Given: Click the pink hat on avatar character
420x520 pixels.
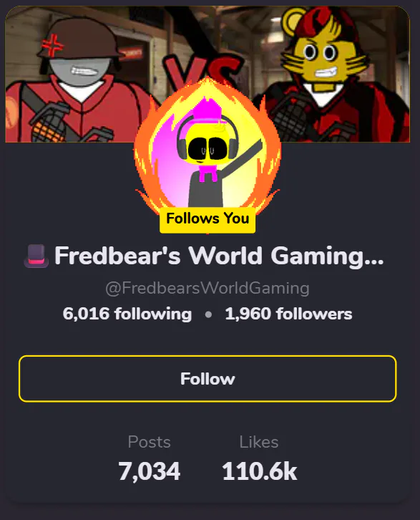Looking at the screenshot, I should [207, 110].
